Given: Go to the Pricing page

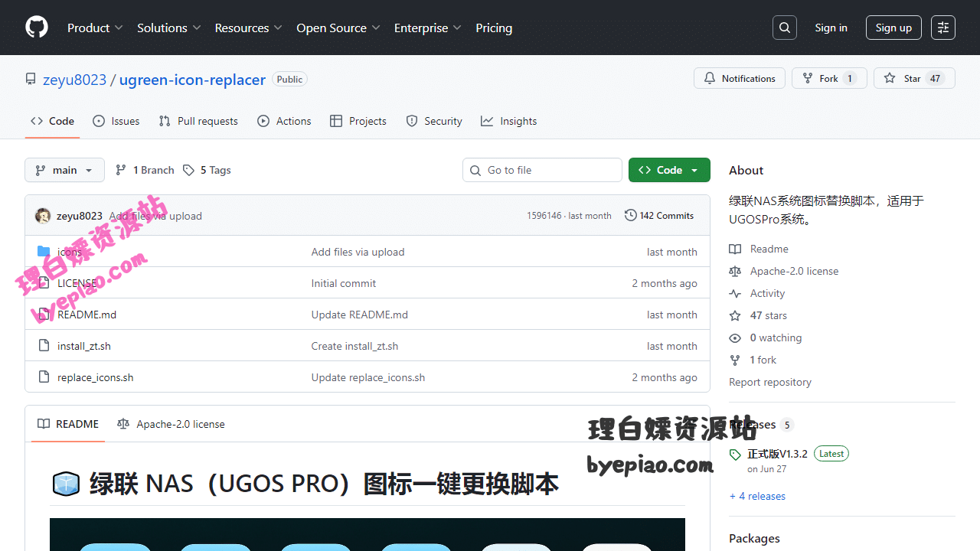Looking at the screenshot, I should click(494, 28).
